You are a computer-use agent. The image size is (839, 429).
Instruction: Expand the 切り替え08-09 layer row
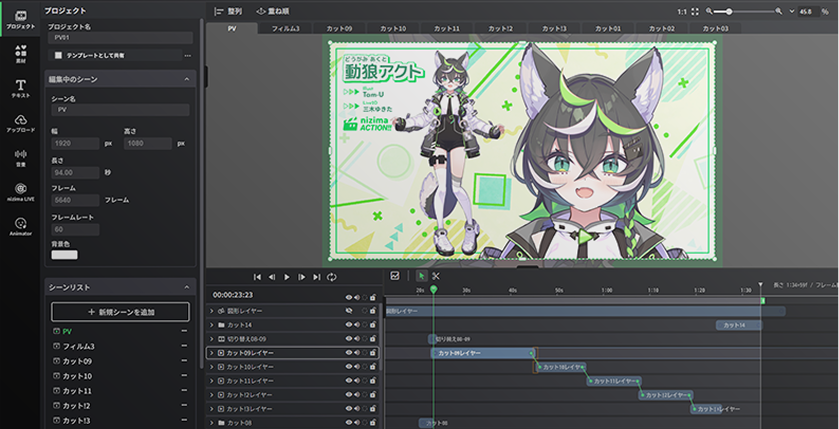pyautogui.click(x=212, y=339)
